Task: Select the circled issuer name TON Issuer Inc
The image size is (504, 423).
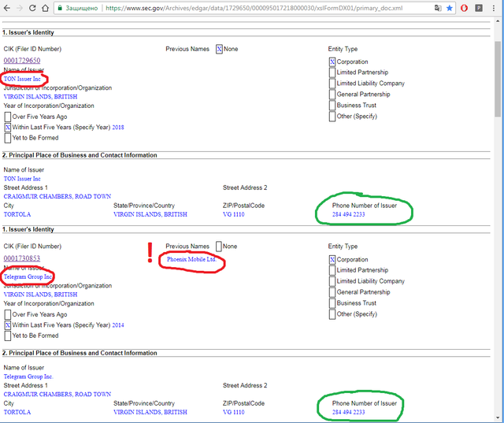Action: coord(22,79)
